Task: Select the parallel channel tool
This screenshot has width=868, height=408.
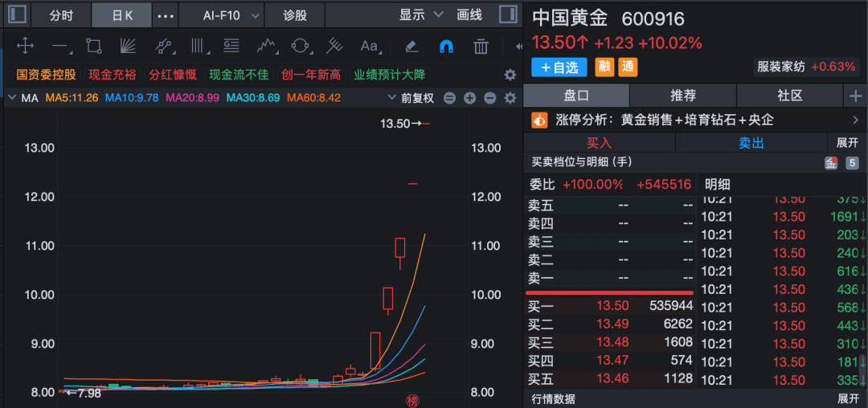Action: (164, 46)
